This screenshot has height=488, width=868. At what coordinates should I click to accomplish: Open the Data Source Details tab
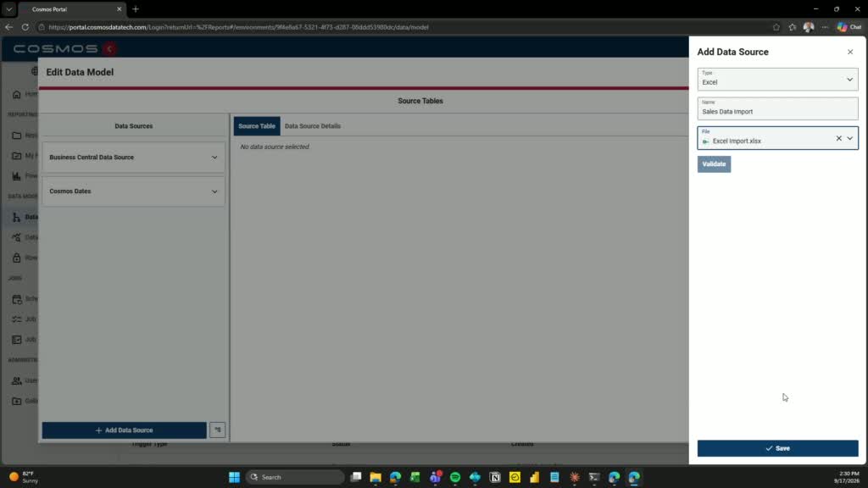click(x=312, y=126)
